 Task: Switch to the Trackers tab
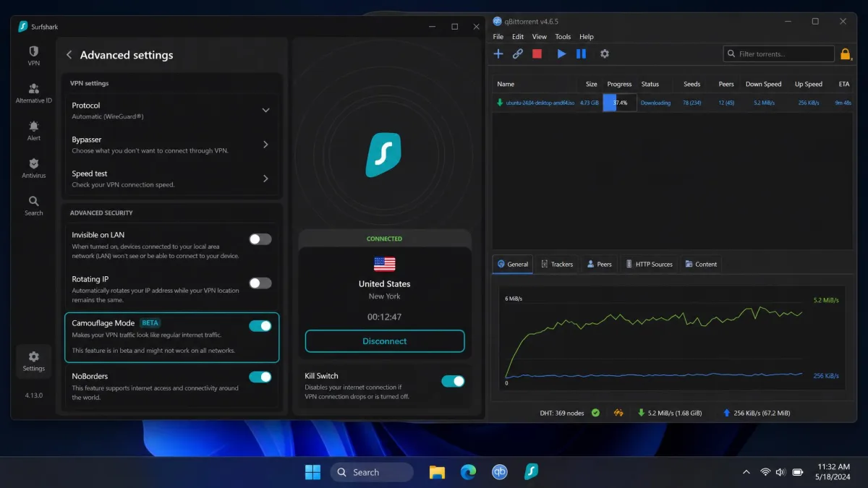coord(557,264)
